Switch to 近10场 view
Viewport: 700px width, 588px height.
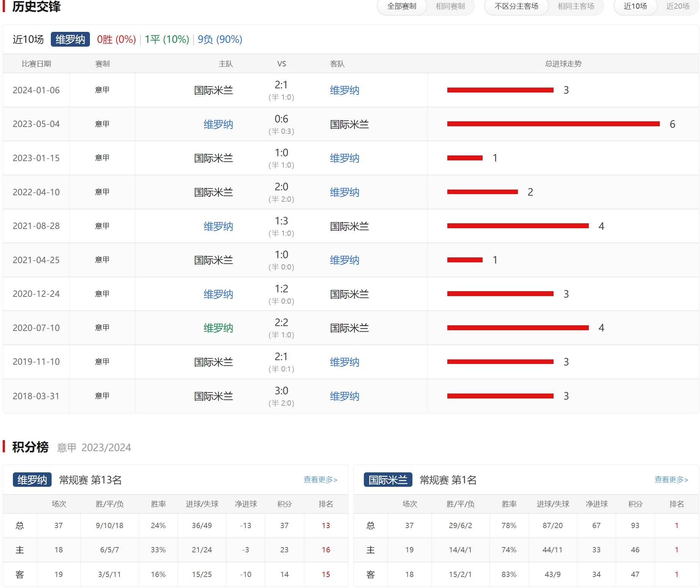636,6
